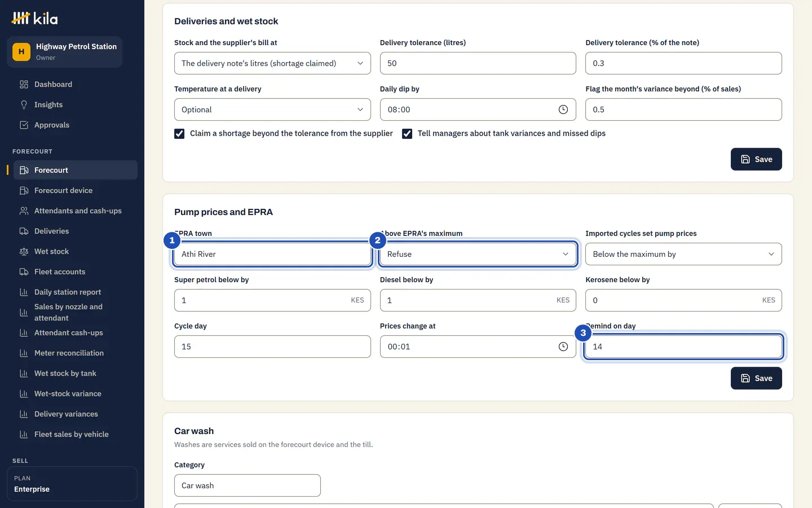Click the Cycle day field
The image size is (812, 508).
272,347
